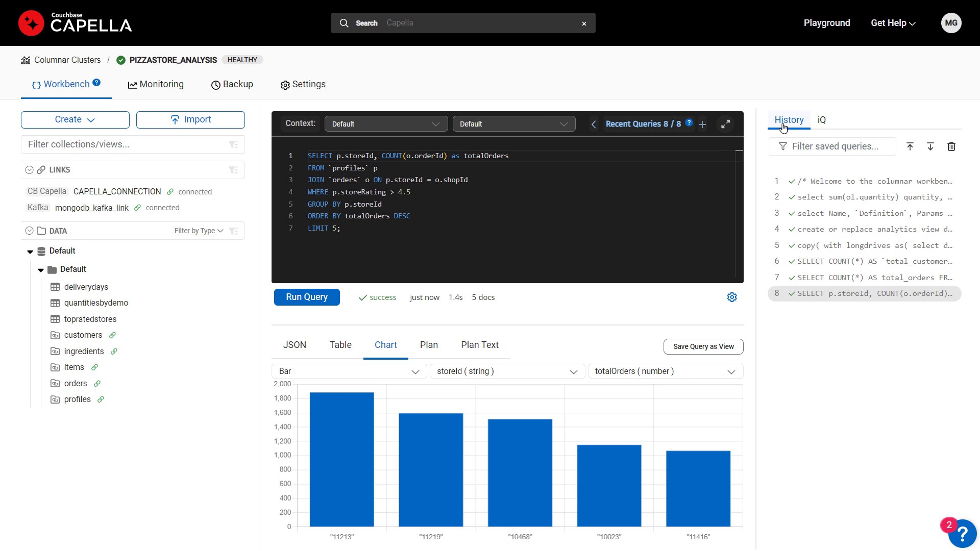Image resolution: width=980 pixels, height=551 pixels.
Task: Open query settings gear icon
Action: point(732,297)
